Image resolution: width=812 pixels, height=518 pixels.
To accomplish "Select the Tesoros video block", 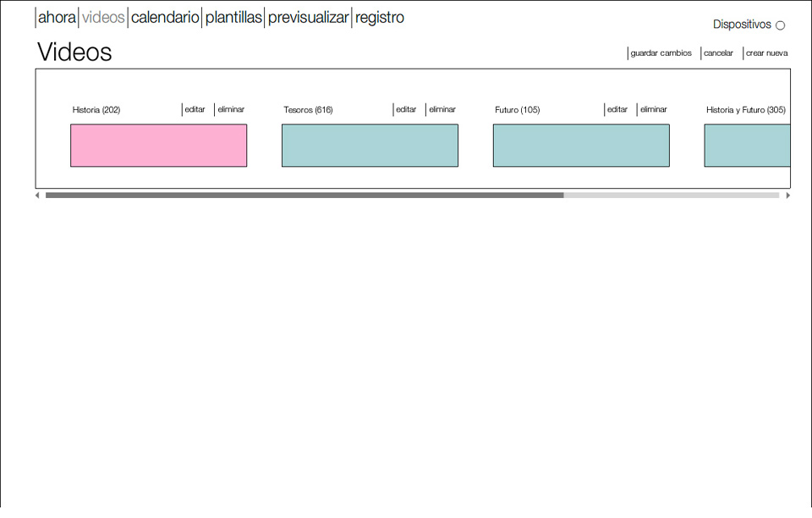I will click(x=370, y=146).
